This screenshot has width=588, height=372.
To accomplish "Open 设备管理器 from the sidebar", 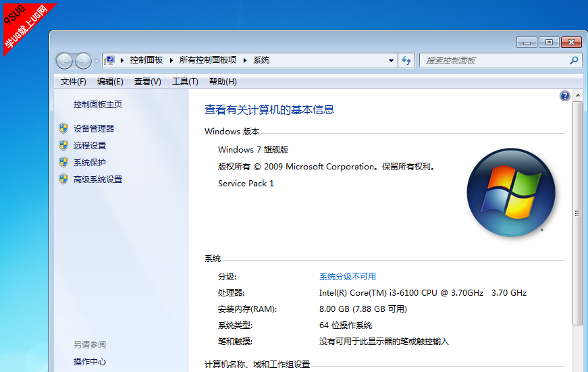I will click(x=94, y=129).
